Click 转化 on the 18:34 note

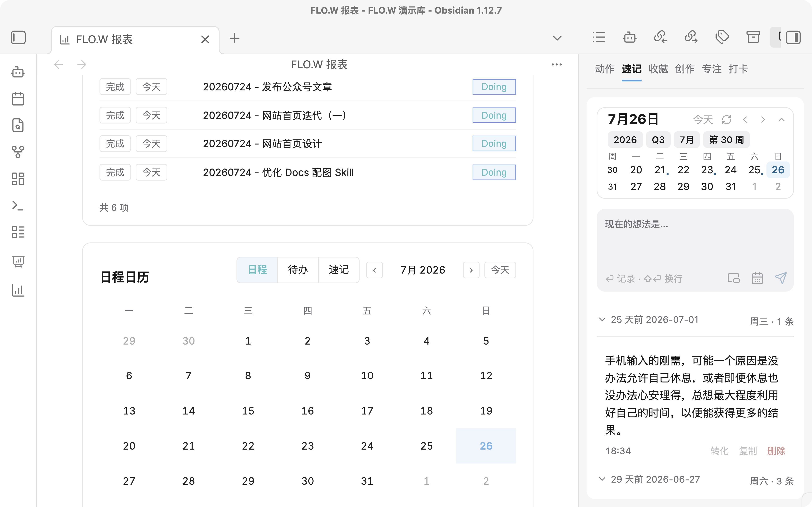(720, 451)
